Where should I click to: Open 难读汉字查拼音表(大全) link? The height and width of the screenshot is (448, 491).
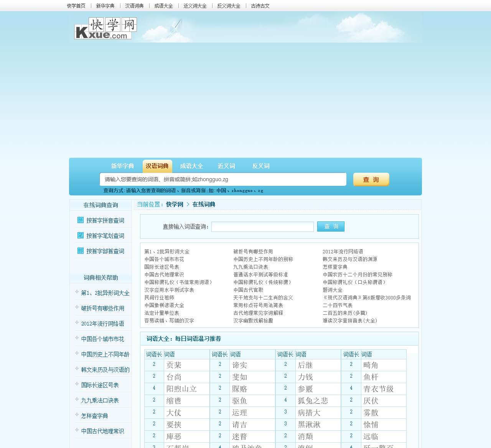click(x=350, y=321)
